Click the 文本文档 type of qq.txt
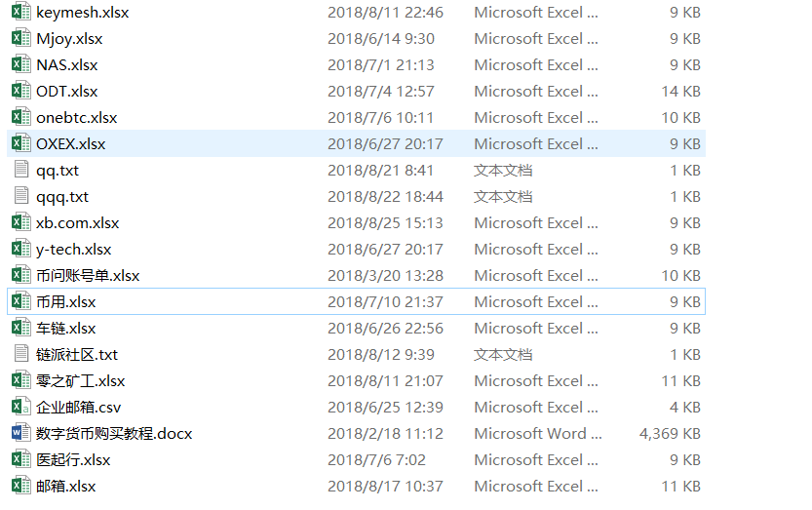Viewport: 812px width, 510px height. pos(503,170)
